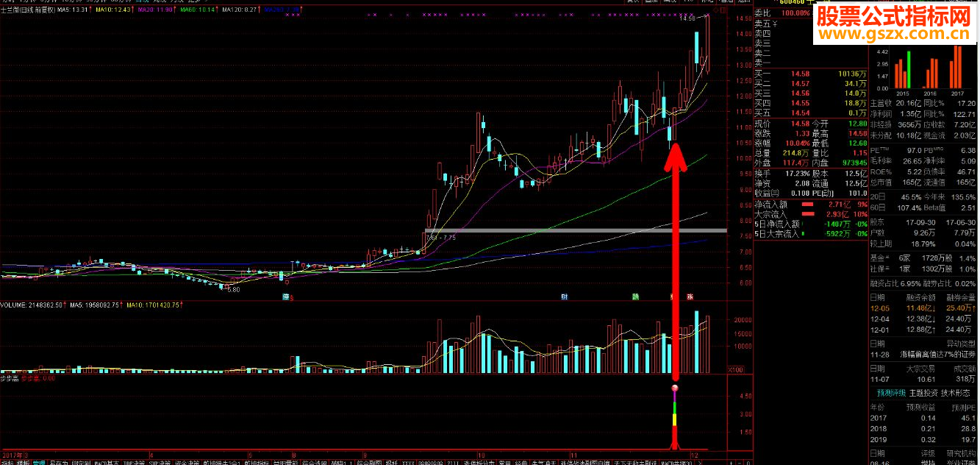Open the 2015 revenue bar chart thumbnail

tap(902, 71)
